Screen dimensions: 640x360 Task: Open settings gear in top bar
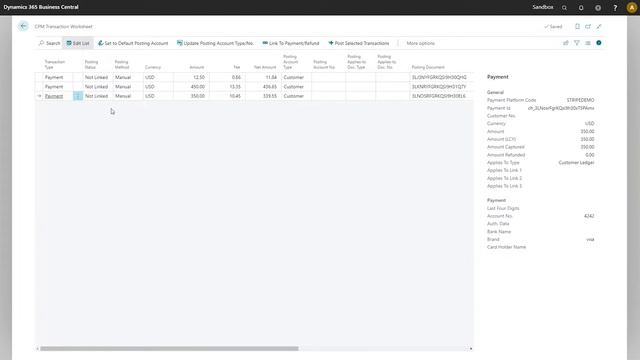pos(598,8)
